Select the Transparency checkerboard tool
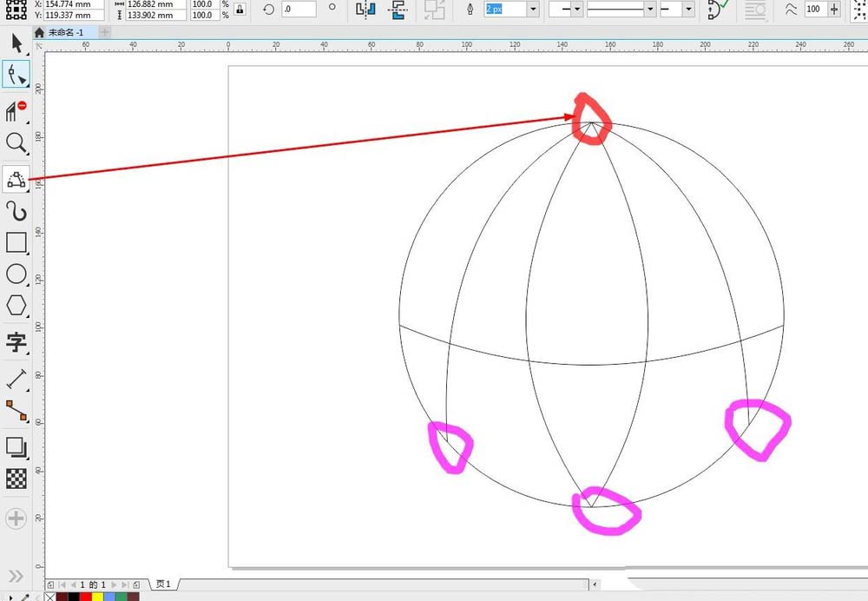 (x=16, y=479)
